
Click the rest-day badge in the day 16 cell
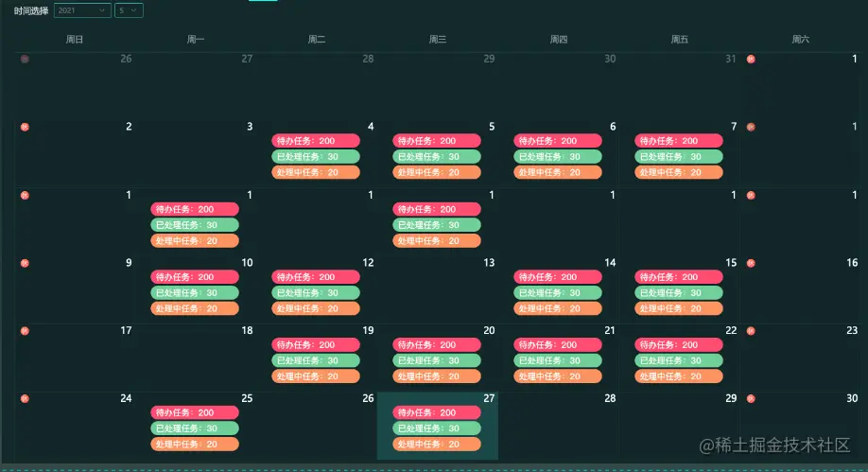(751, 263)
